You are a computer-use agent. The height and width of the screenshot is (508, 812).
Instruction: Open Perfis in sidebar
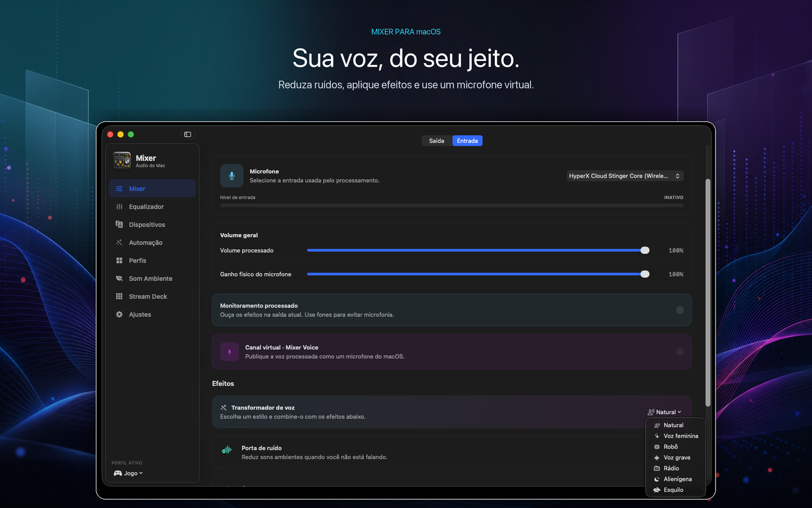coord(152,261)
